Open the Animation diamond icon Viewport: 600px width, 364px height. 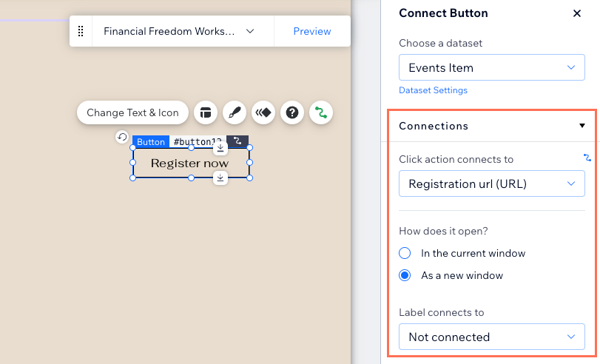pos(263,112)
